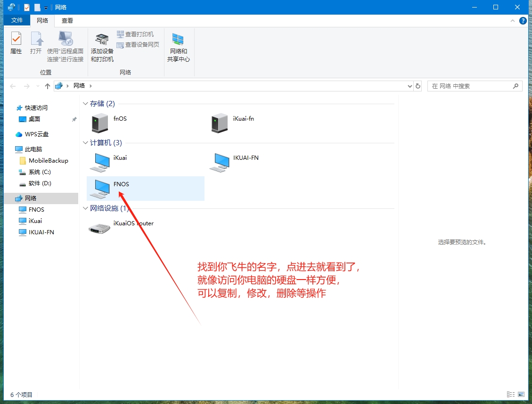Select the iKuai-fn storage device icon
Screen dimensions: 532x404
pos(220,123)
